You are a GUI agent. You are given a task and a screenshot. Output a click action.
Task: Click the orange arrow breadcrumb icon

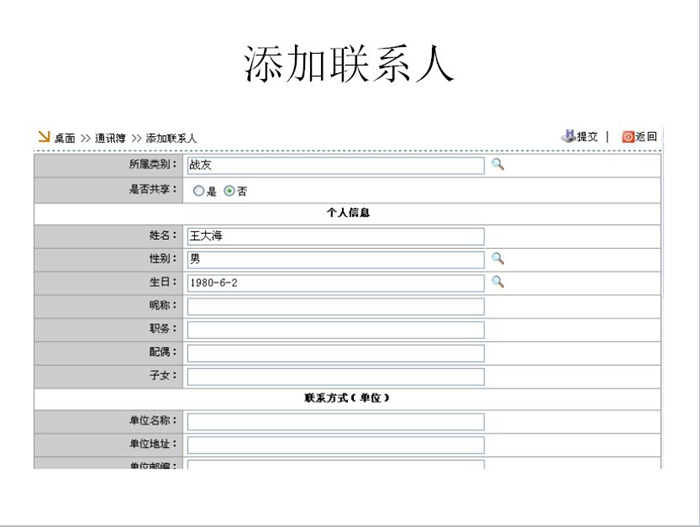point(44,137)
